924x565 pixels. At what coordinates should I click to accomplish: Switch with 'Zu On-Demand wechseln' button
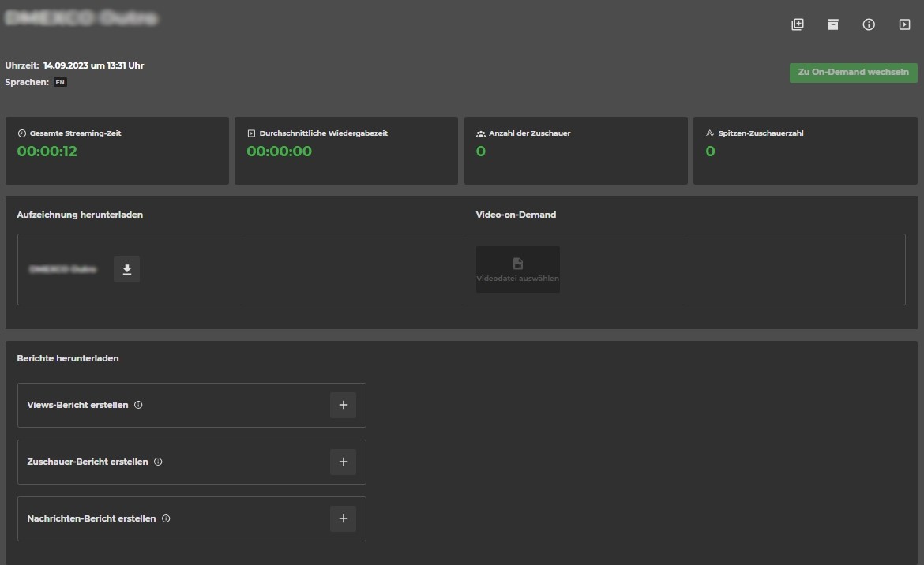[853, 73]
